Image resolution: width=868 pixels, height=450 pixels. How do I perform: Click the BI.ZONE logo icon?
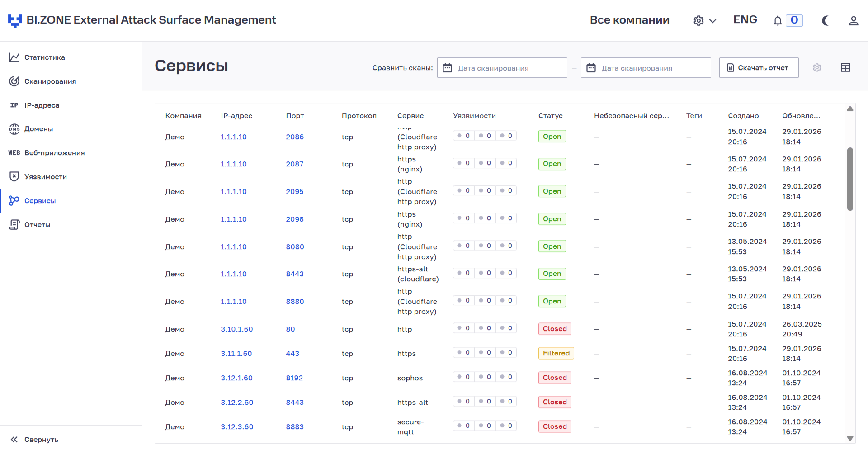(x=15, y=20)
